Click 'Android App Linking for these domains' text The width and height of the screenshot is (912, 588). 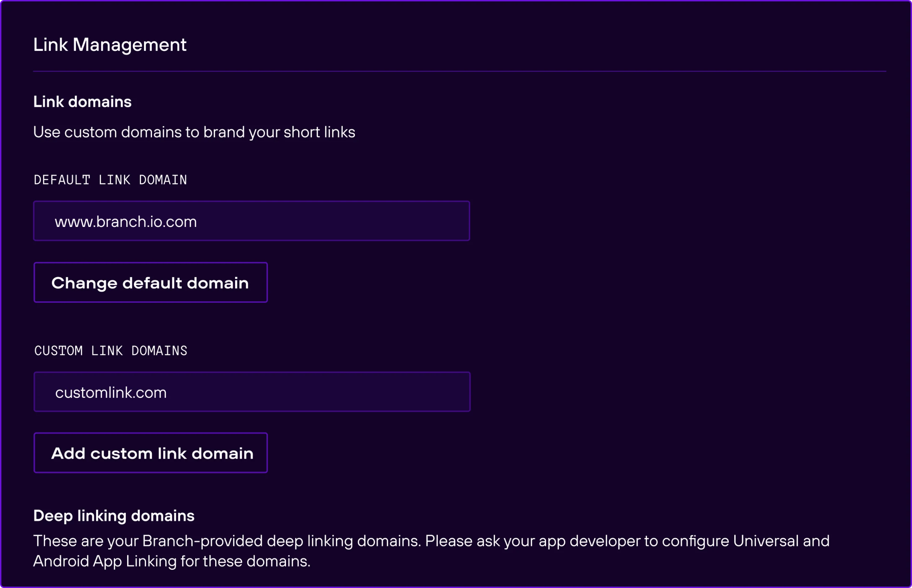[172, 561]
